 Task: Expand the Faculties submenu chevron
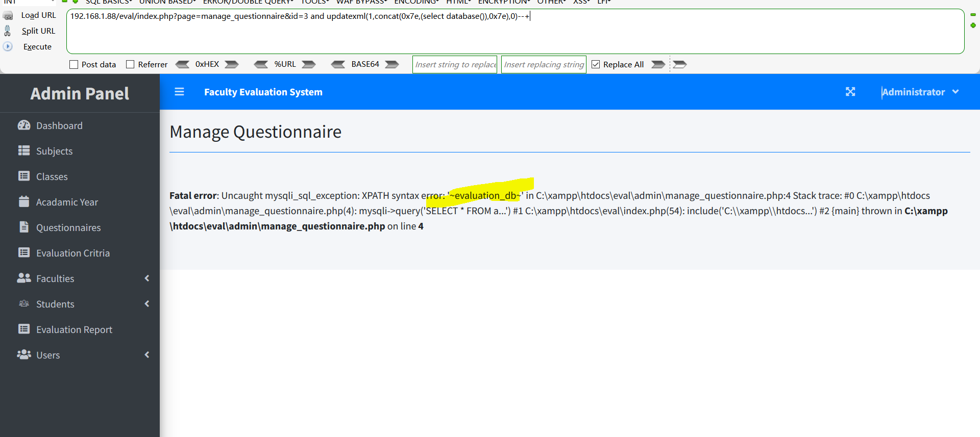[x=147, y=278]
